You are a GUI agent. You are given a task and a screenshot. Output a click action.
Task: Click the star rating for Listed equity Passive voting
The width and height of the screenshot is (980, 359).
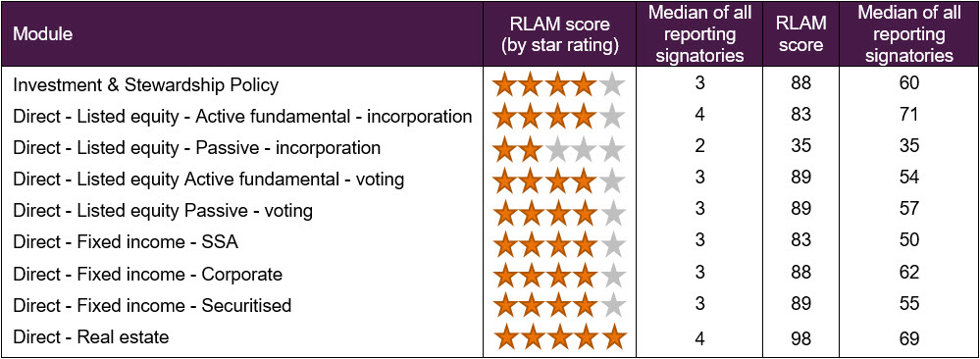559,212
